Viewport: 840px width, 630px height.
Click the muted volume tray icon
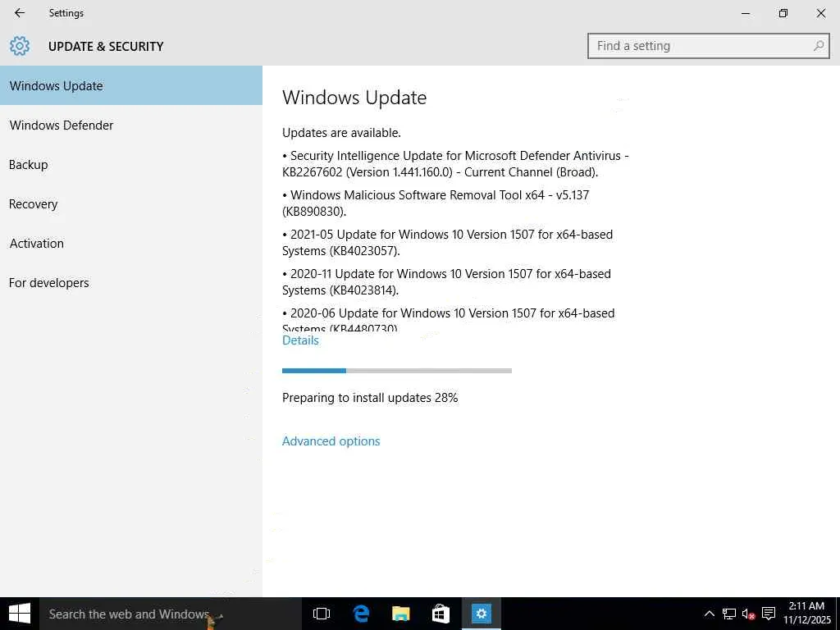[x=748, y=614]
